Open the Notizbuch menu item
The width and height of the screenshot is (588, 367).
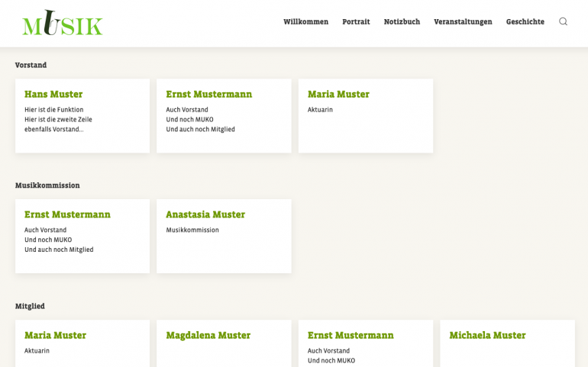pyautogui.click(x=402, y=21)
